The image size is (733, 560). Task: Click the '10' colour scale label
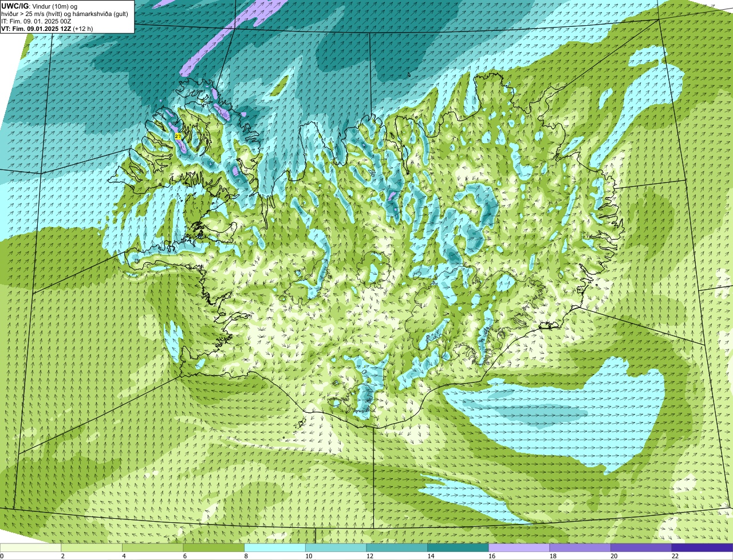click(309, 556)
